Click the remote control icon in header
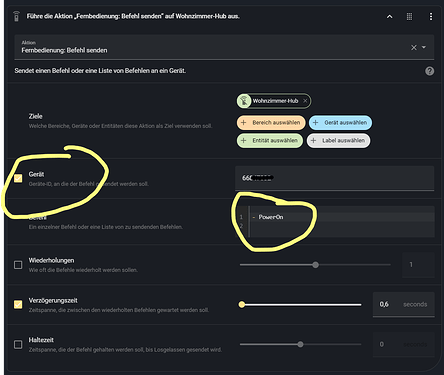Viewport: 444px width, 375px height. point(16,16)
